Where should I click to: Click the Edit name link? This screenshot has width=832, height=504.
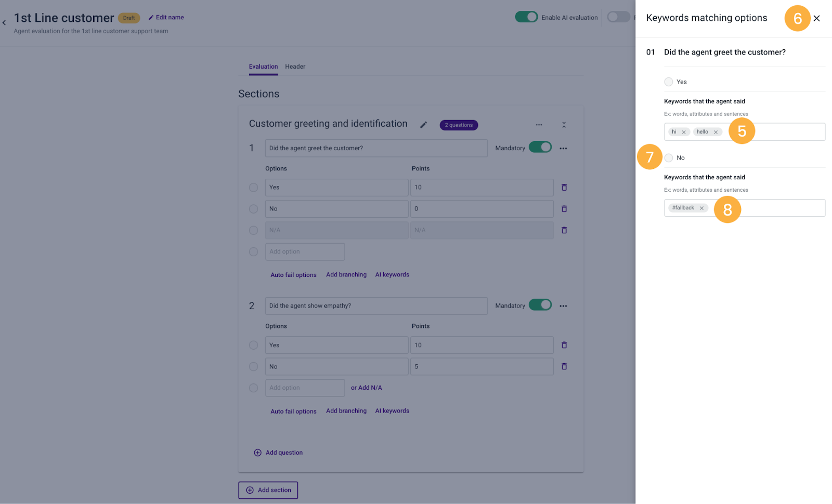[170, 18]
